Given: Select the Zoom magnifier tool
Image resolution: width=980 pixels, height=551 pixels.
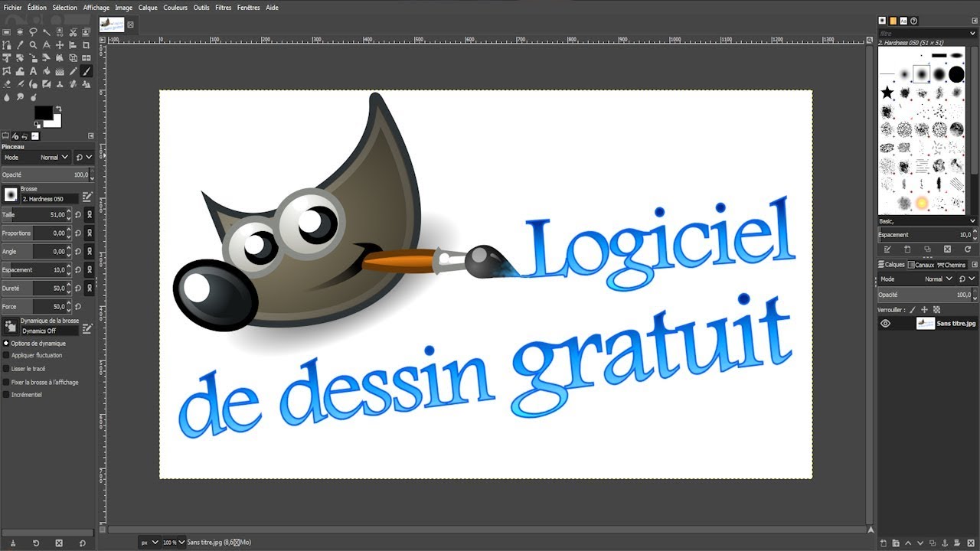Looking at the screenshot, I should [x=33, y=45].
